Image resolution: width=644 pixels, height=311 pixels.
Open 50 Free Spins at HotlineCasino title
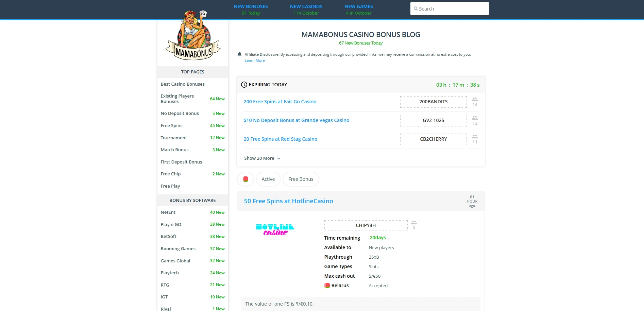click(289, 201)
